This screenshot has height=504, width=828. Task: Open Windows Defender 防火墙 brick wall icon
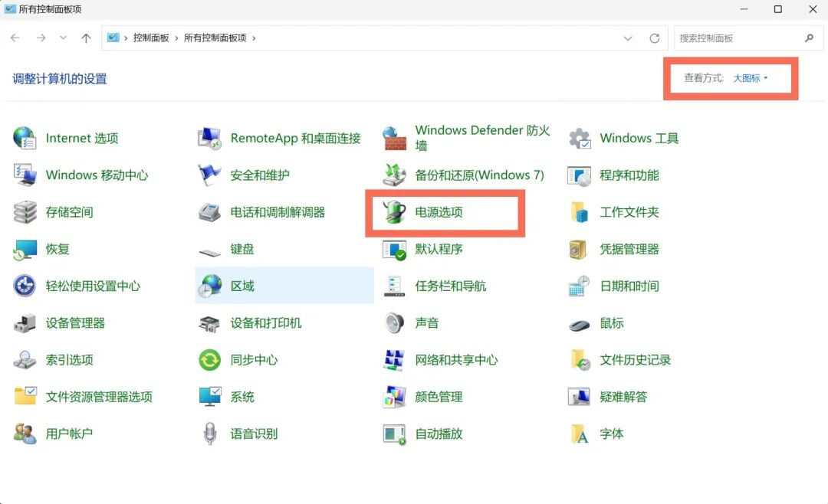395,139
